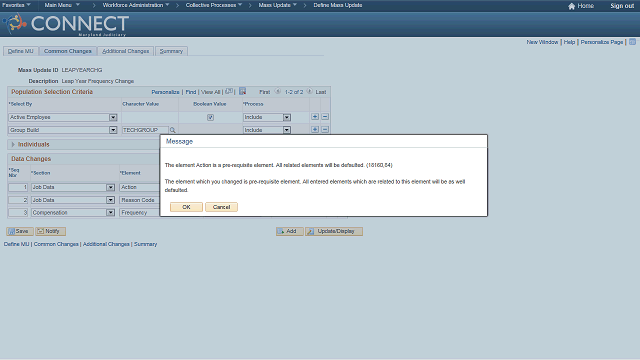Image resolution: width=640 pixels, height=360 pixels.
Task: Open the Group Build Select By dropdown
Action: 63,130
